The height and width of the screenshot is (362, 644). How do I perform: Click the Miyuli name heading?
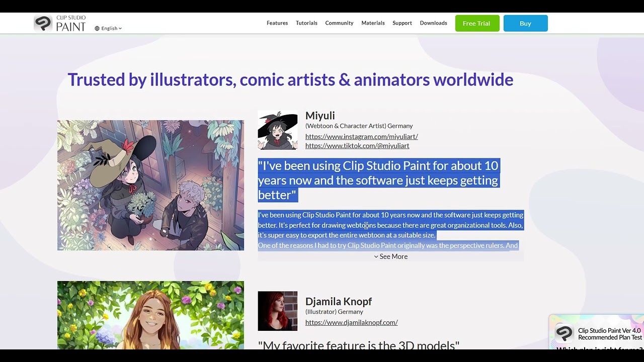pyautogui.click(x=320, y=116)
